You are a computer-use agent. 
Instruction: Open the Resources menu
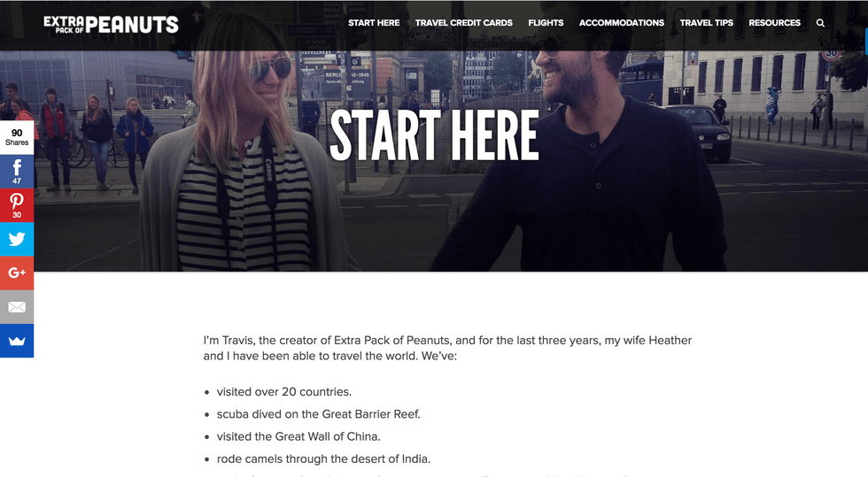(774, 23)
